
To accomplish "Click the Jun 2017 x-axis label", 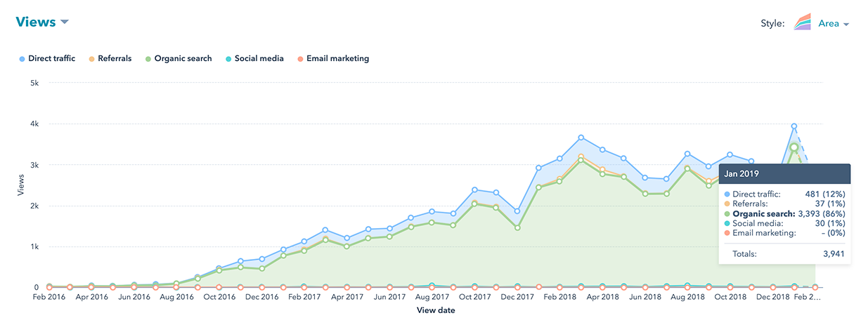I will [x=390, y=298].
